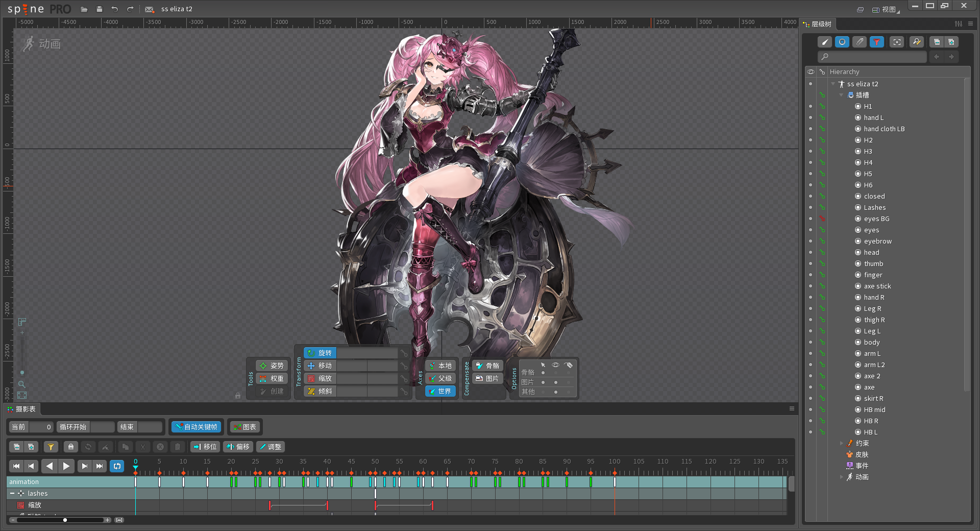Select the 摄影表 dopesheet tab
The image size is (980, 531).
(21, 409)
